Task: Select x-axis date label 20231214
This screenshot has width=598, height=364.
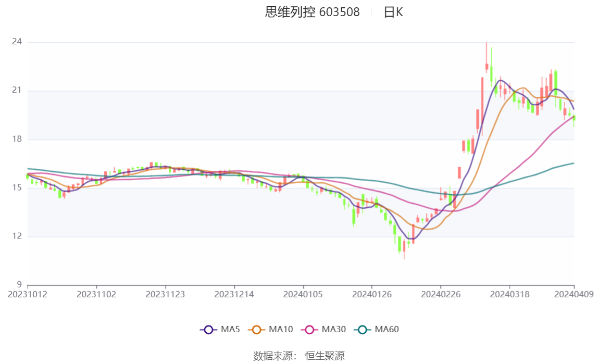Action: point(234,295)
